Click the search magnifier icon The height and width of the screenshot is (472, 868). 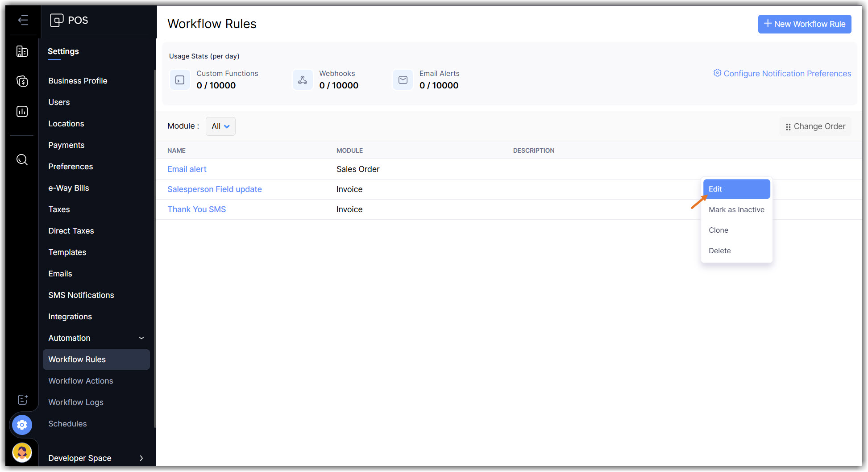coord(22,159)
